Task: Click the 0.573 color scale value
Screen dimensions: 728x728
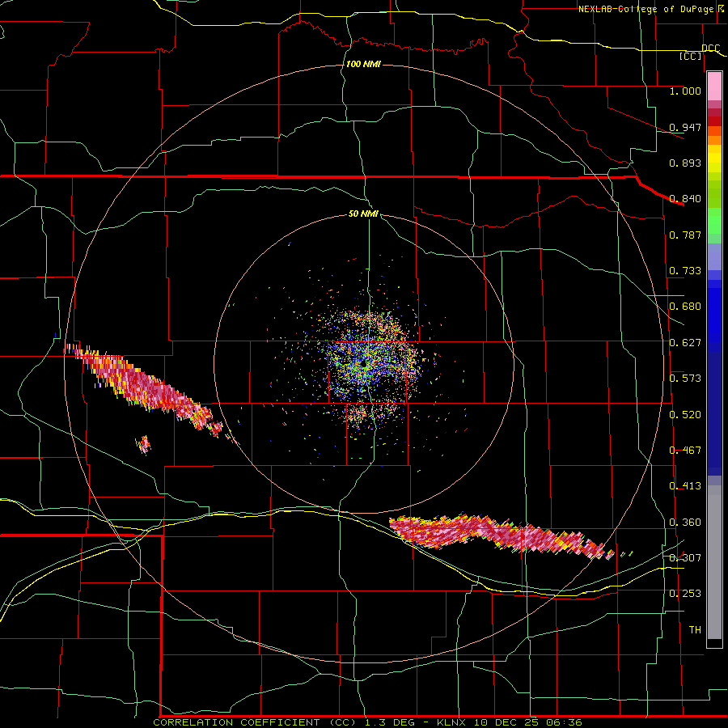Action: 685,378
